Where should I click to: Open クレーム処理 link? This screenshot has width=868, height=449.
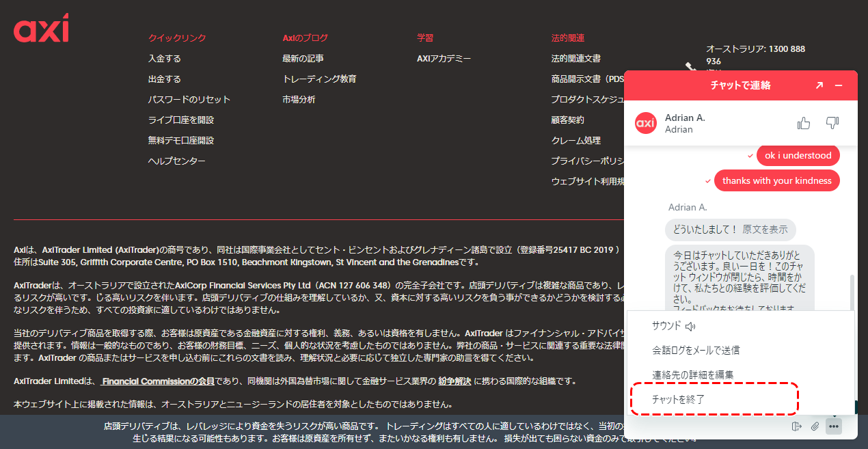click(576, 141)
